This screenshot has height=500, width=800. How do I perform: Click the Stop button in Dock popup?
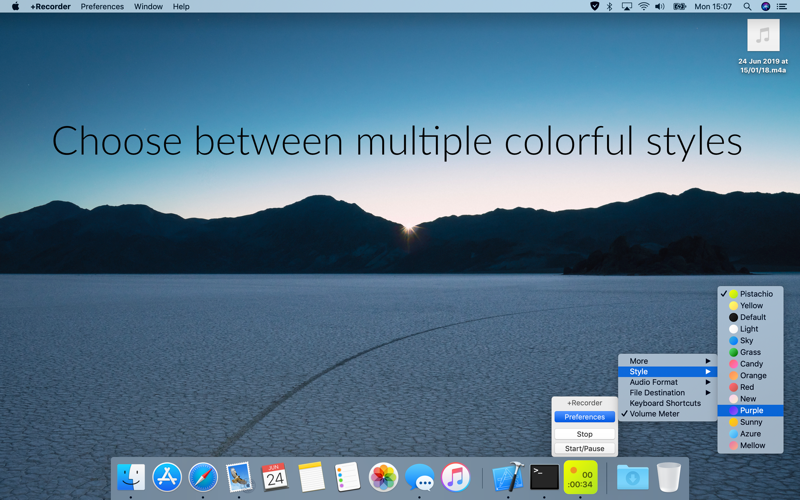pyautogui.click(x=585, y=434)
